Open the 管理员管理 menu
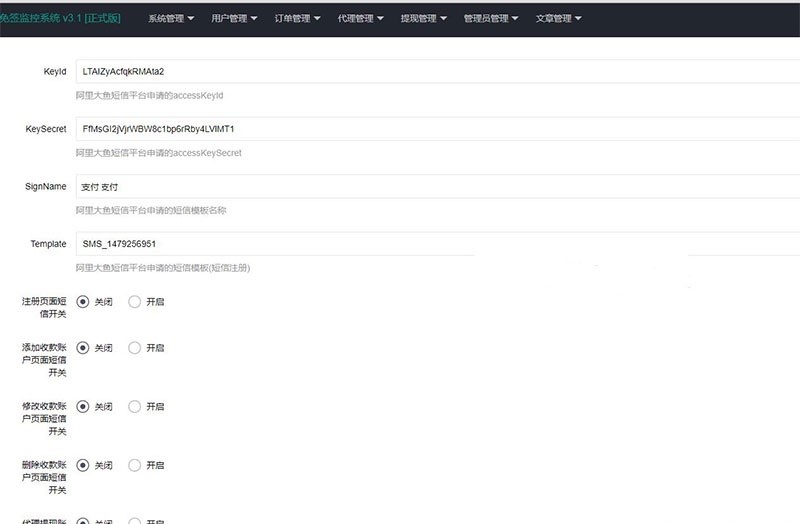The width and height of the screenshot is (800, 524). point(490,18)
